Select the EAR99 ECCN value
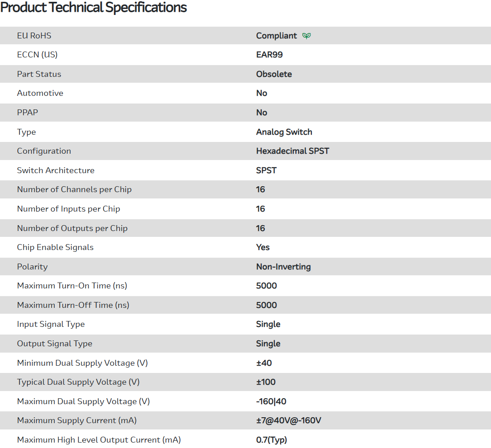This screenshot has height=448, width=491. pos(269,55)
